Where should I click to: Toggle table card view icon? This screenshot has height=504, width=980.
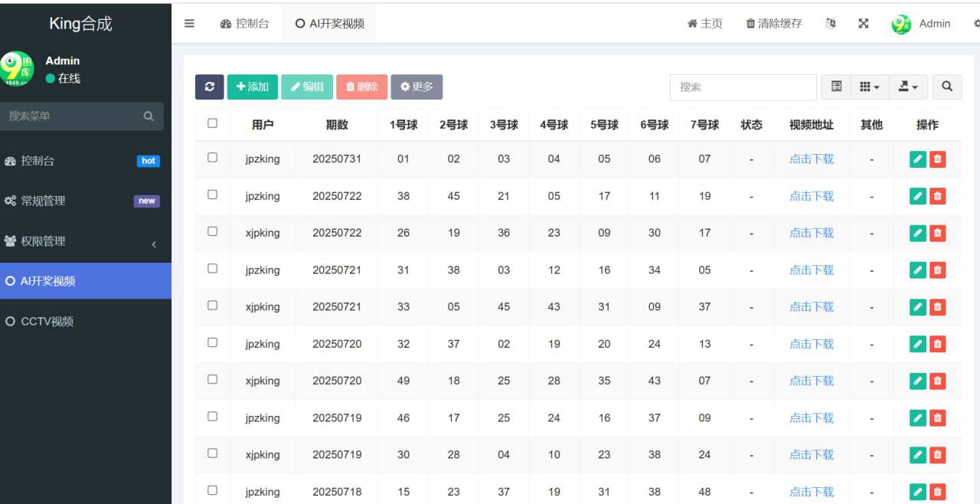836,87
